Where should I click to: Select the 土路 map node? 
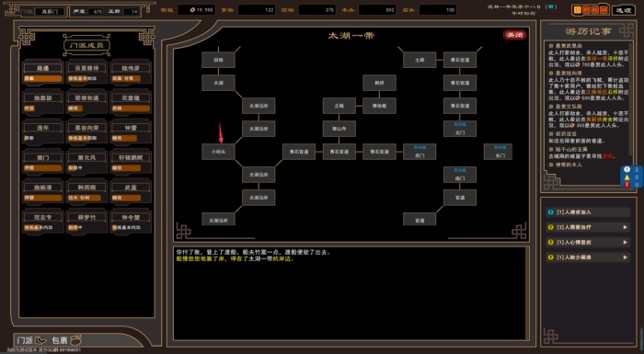[420, 60]
